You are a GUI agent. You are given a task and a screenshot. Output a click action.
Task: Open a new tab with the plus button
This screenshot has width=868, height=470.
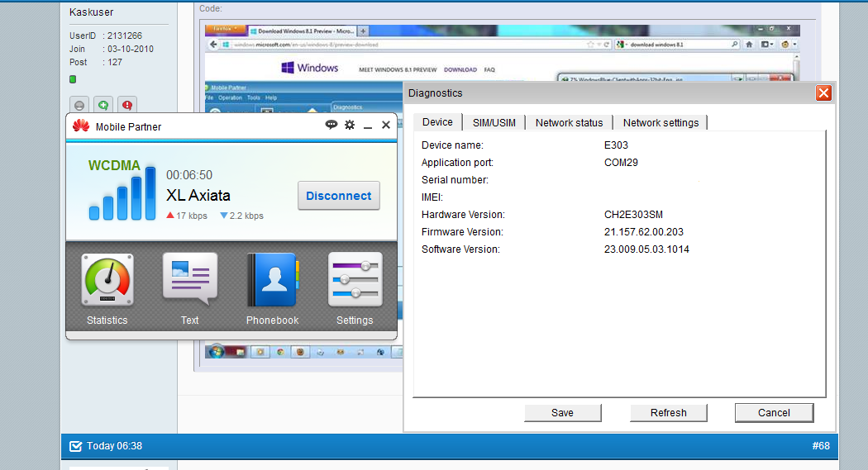[363, 31]
